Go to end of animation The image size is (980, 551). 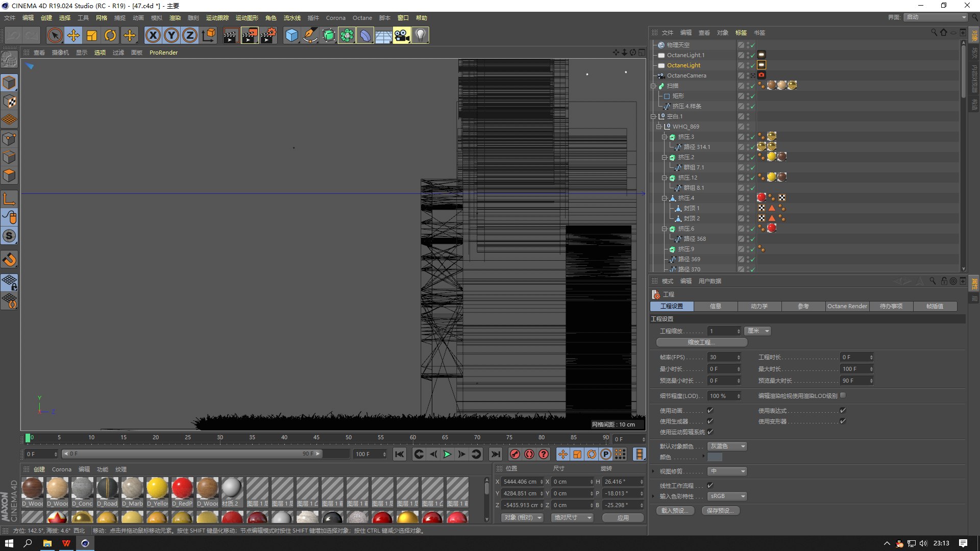(495, 454)
